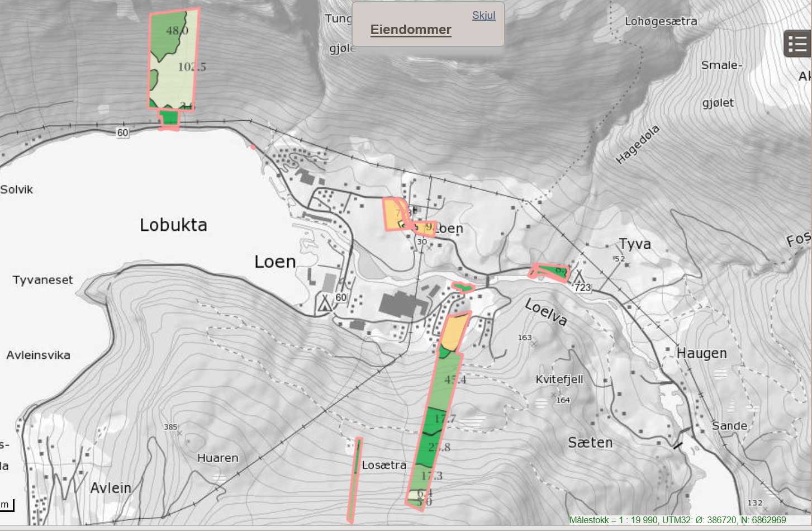Open the Eiendommer heading
Viewport: 812px width, 531px height.
pyautogui.click(x=411, y=30)
